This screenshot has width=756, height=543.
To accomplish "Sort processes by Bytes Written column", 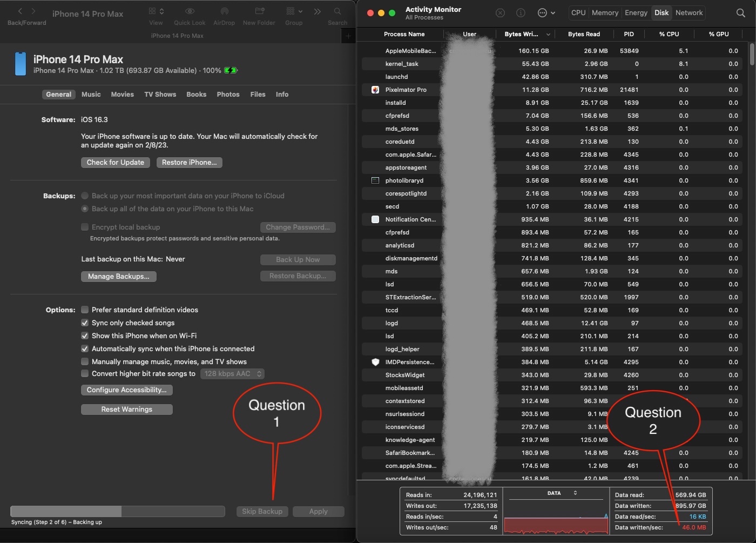I will coord(526,34).
